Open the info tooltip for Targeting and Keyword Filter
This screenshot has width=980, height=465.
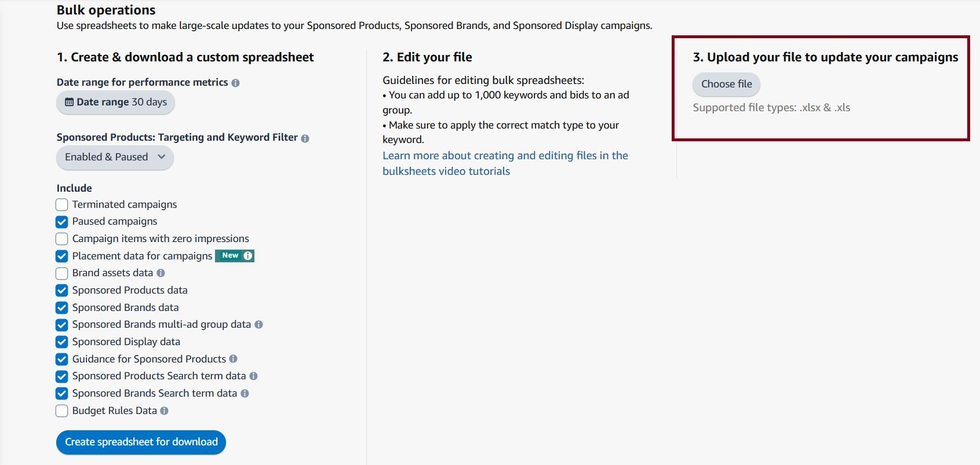(305, 138)
